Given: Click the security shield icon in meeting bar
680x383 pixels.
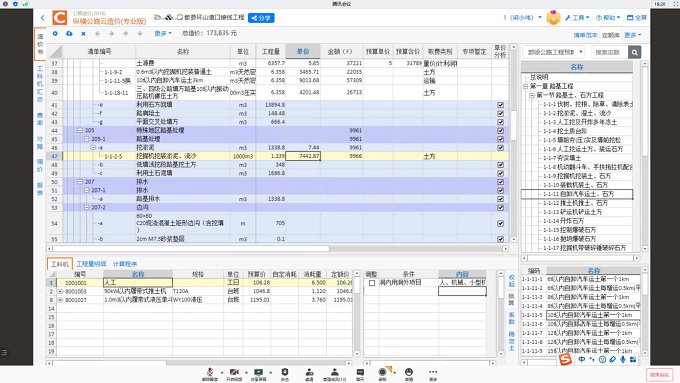Looking at the screenshot, I should point(285,372).
